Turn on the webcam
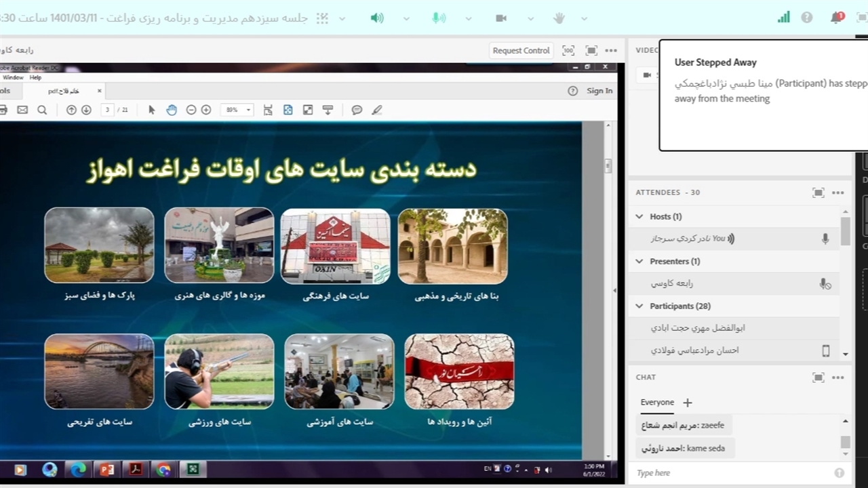The image size is (868, 488). point(501,18)
